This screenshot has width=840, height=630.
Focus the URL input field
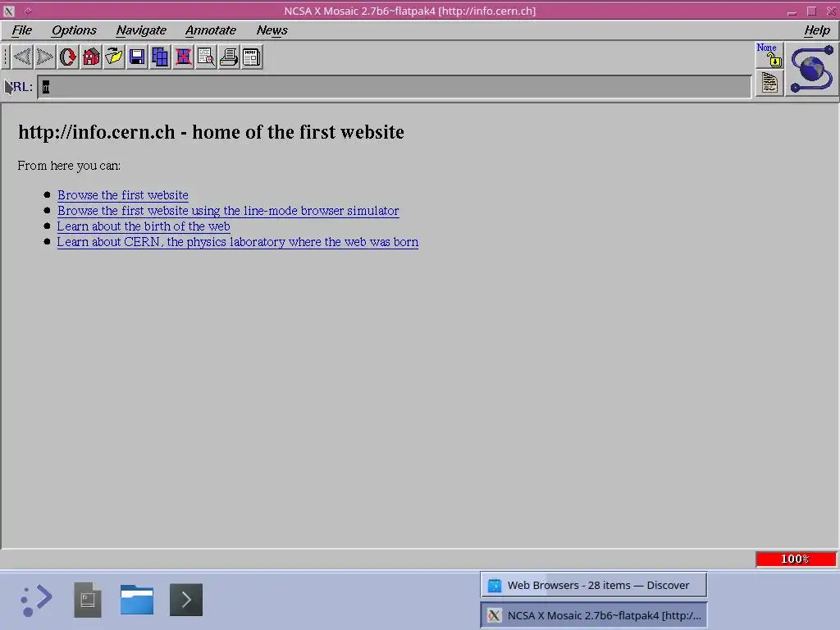click(x=395, y=87)
